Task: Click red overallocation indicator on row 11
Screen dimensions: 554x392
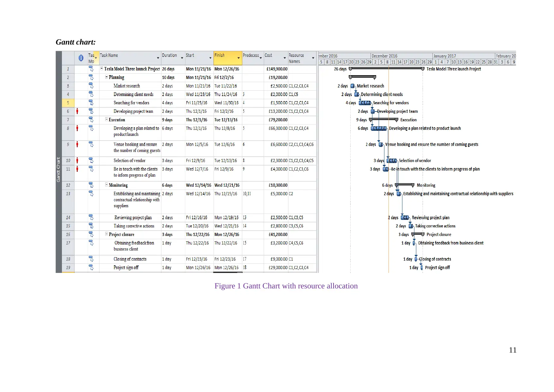Action: tap(77, 169)
